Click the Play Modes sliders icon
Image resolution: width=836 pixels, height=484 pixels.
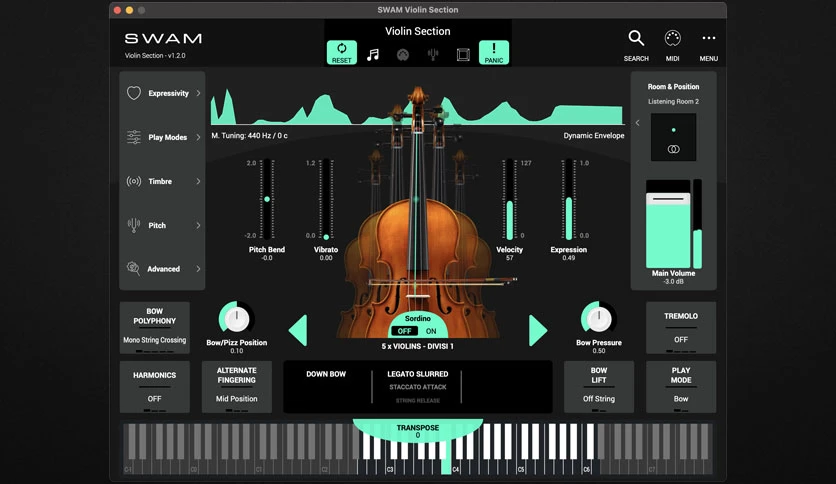pos(134,137)
